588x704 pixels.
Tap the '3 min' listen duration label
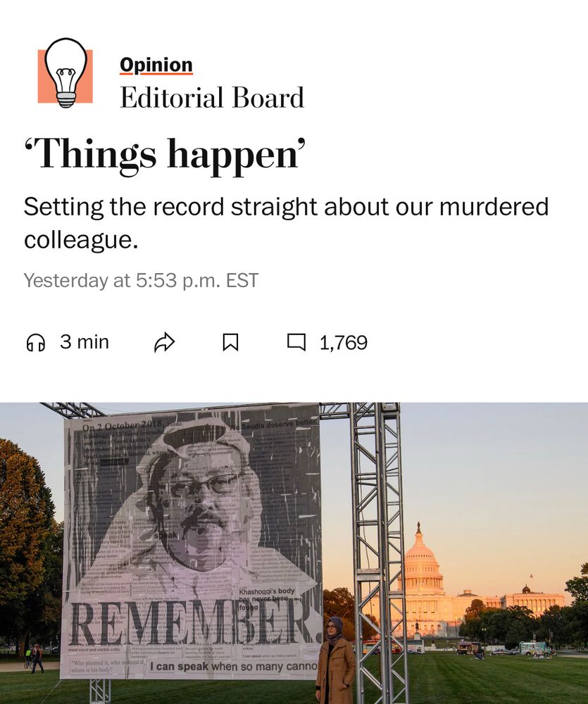pyautogui.click(x=85, y=342)
